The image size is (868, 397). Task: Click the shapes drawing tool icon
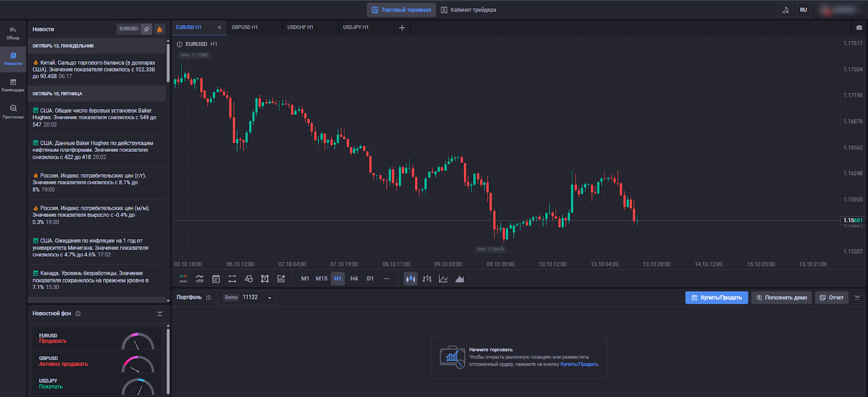(248, 279)
